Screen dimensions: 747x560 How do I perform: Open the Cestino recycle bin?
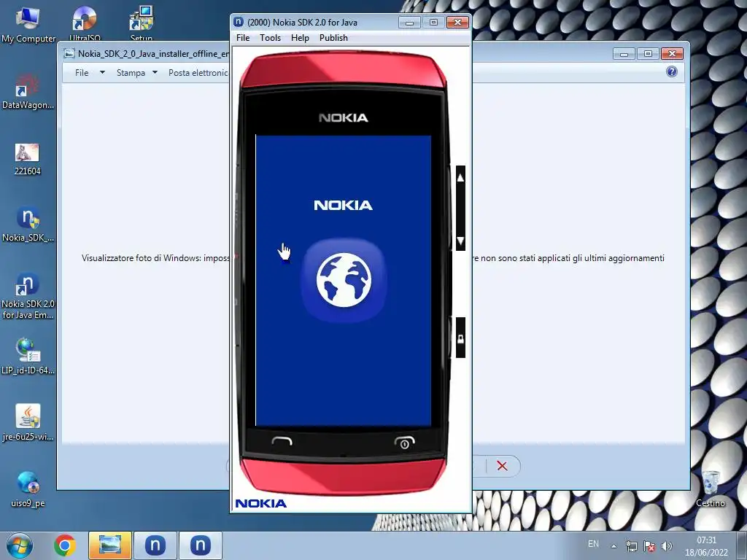point(711,489)
